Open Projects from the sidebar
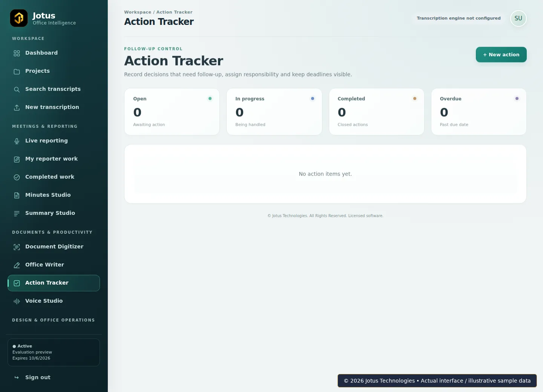The image size is (543, 392). 54,71
